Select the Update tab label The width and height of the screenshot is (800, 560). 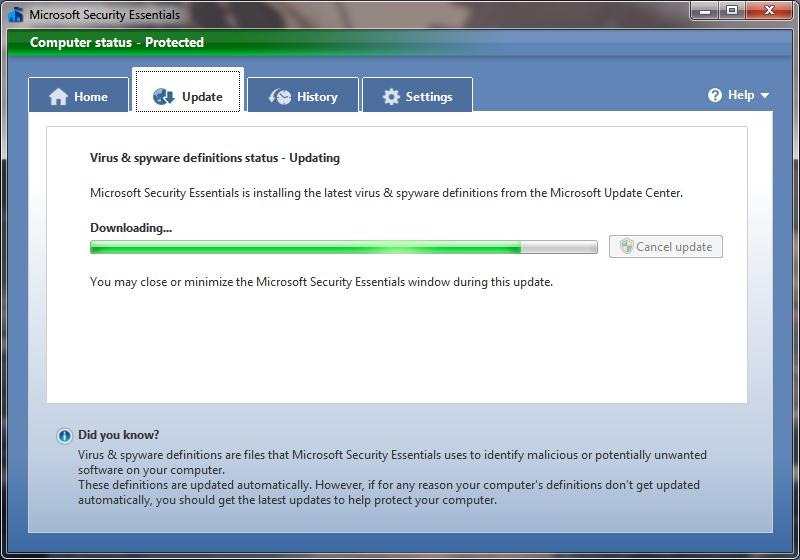(x=202, y=97)
